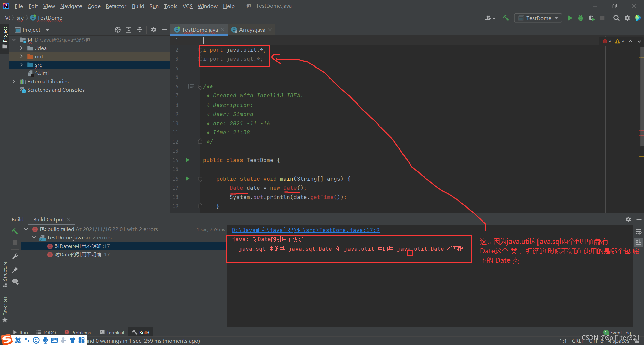This screenshot has height=345, width=644.
Task: Collapse the root project folder 包
Action: coord(14,40)
